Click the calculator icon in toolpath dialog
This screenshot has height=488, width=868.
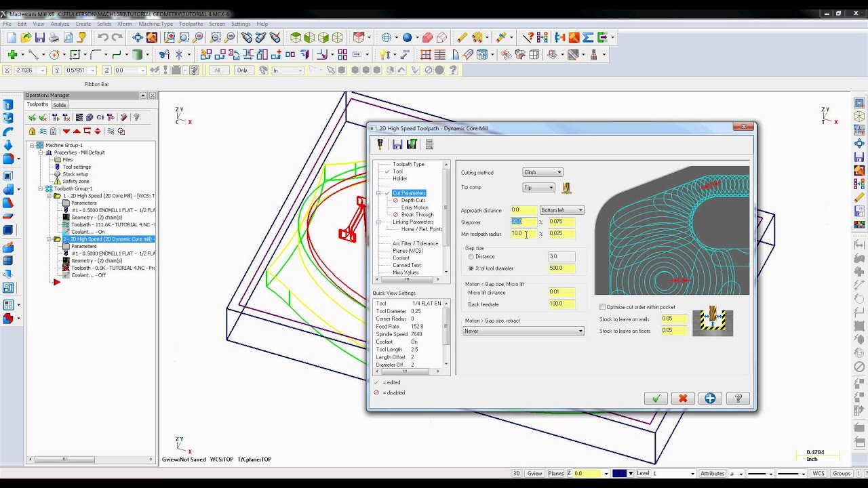pyautogui.click(x=429, y=144)
